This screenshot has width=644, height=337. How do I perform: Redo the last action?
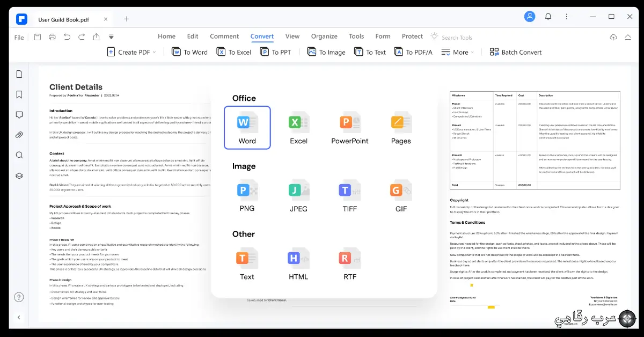click(x=82, y=37)
